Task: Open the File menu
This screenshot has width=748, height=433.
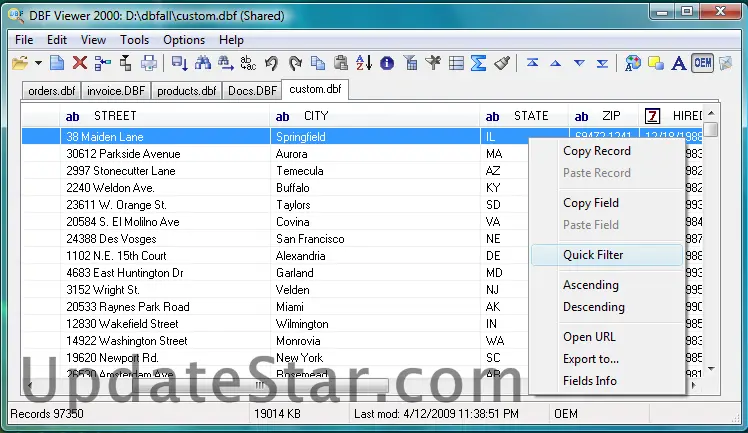Action: point(24,40)
